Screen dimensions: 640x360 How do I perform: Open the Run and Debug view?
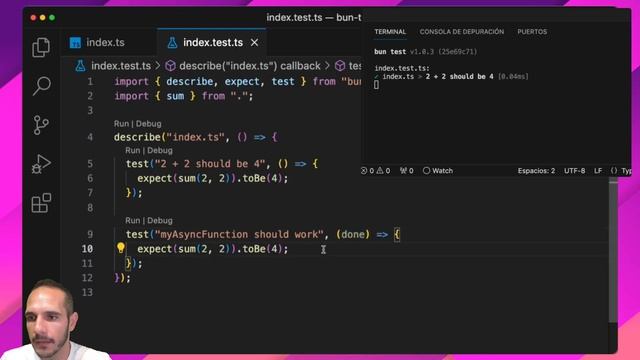tap(41, 164)
